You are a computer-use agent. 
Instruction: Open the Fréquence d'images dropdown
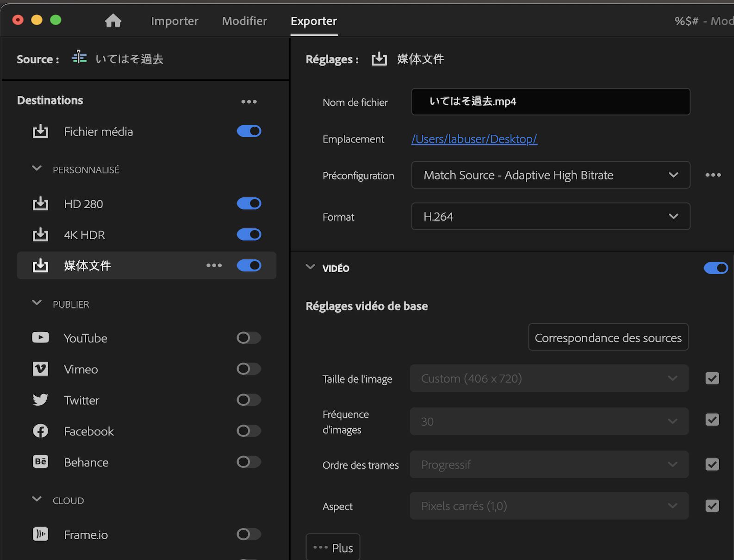[x=549, y=422]
